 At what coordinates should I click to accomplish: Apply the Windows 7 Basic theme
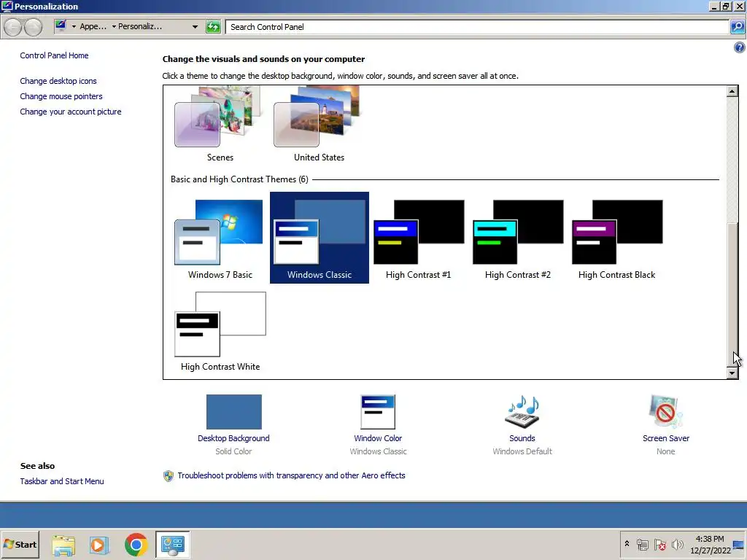click(220, 238)
